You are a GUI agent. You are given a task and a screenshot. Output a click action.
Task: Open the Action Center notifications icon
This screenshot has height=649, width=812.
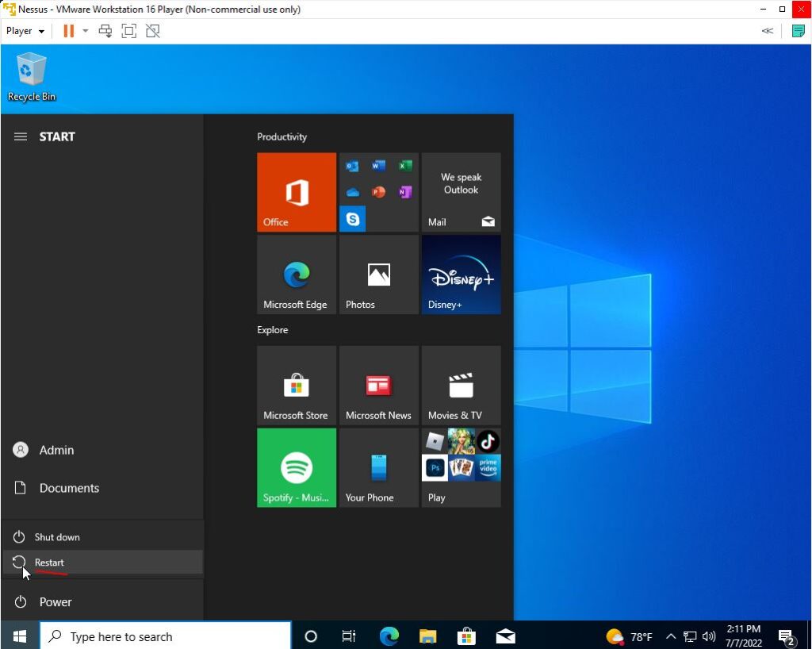click(787, 636)
